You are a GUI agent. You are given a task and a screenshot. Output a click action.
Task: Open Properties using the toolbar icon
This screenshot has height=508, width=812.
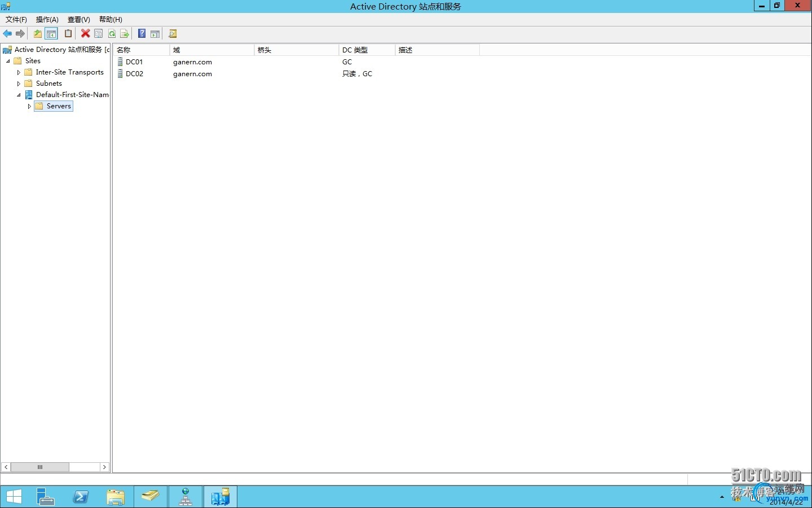tap(99, 34)
